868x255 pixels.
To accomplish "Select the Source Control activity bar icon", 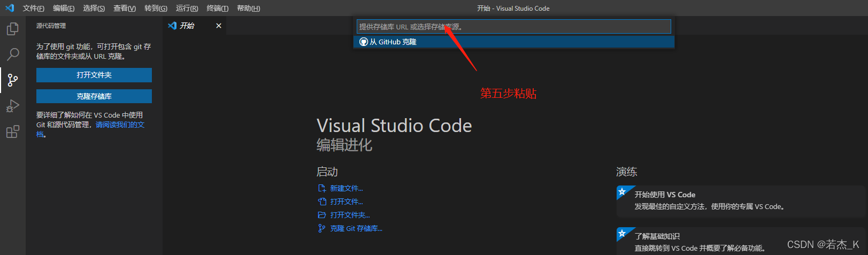I will click(13, 80).
